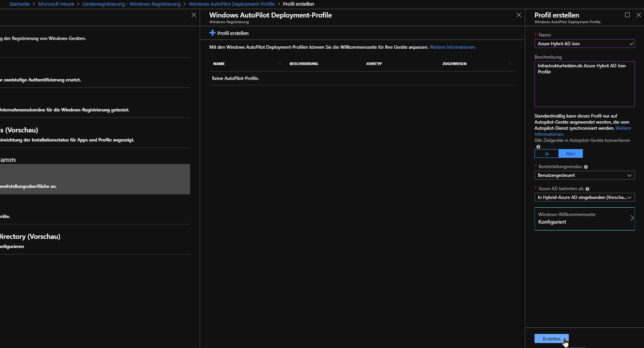Sort by the NAME column arrows
Viewport: 644px width, 348px height.
tap(280, 63)
